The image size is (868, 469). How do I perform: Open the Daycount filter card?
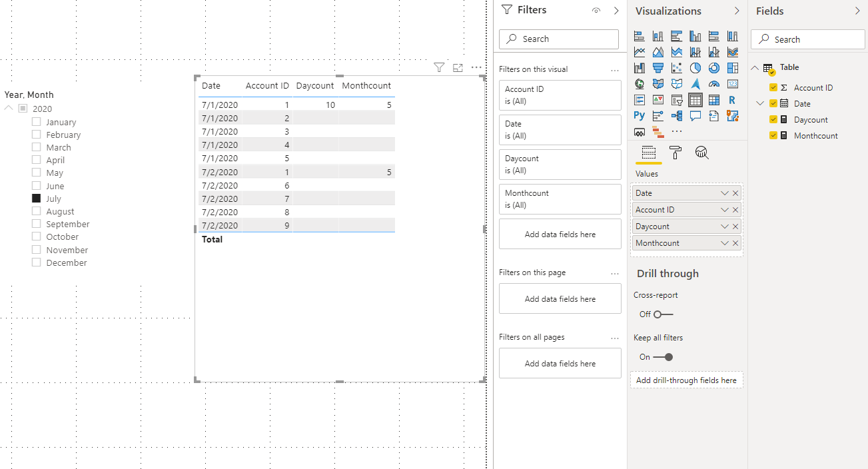[x=560, y=165]
